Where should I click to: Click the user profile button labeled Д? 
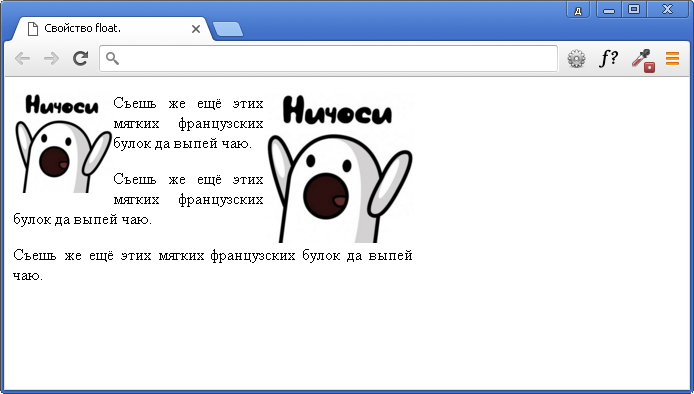tap(578, 10)
